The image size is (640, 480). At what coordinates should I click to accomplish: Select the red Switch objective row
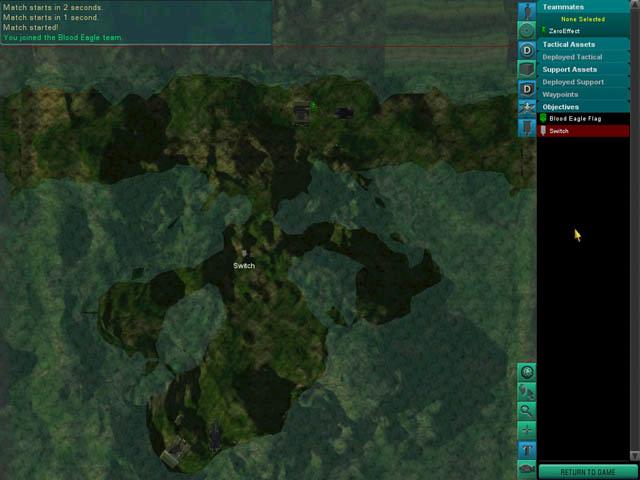click(x=584, y=131)
